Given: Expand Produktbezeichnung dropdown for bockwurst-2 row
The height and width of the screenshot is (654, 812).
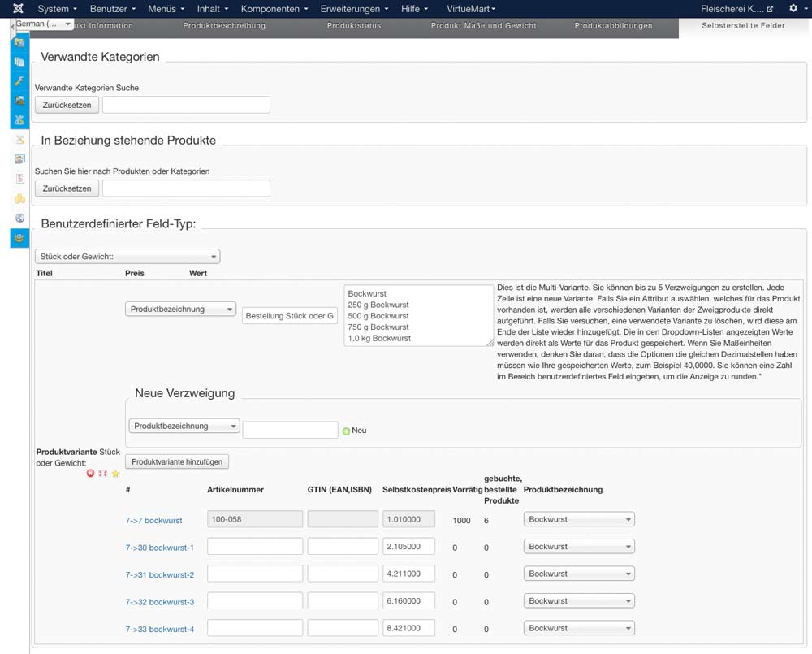Looking at the screenshot, I should 579,574.
